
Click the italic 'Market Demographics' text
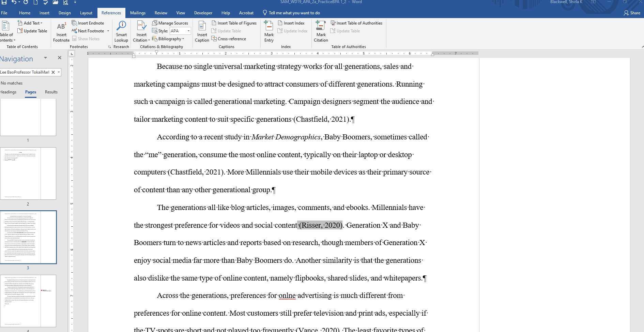tap(286, 137)
